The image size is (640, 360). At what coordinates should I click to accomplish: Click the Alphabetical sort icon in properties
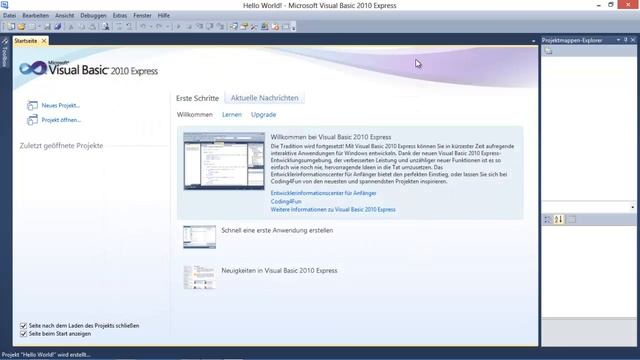[x=558, y=220]
